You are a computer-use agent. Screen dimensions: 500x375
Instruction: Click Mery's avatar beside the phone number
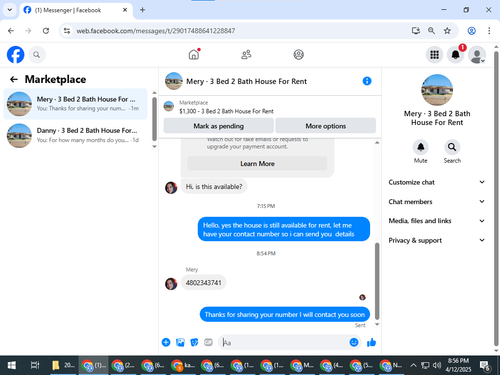pyautogui.click(x=171, y=284)
